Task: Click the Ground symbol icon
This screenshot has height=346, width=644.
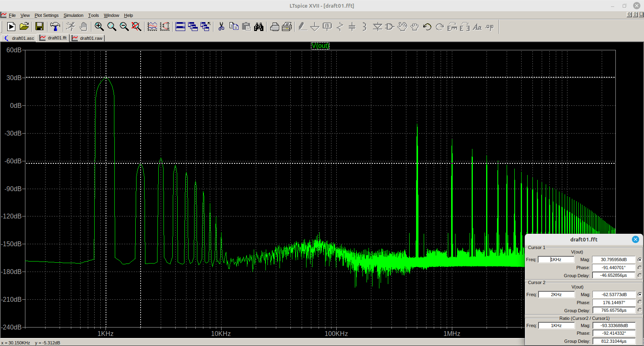Action: [315, 27]
